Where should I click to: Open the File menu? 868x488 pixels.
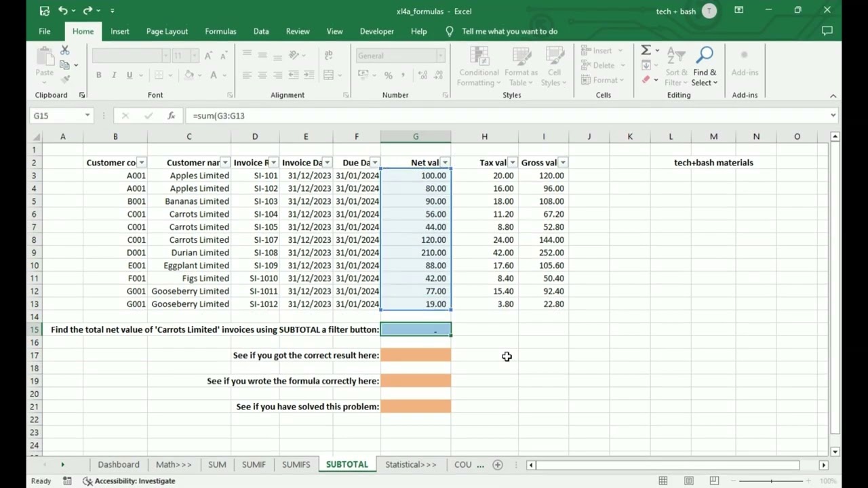click(x=44, y=31)
